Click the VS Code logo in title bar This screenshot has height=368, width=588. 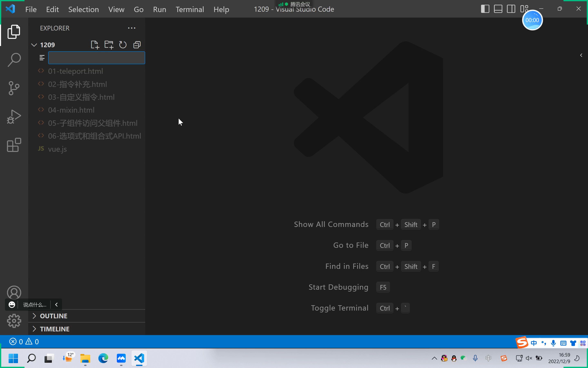click(10, 9)
